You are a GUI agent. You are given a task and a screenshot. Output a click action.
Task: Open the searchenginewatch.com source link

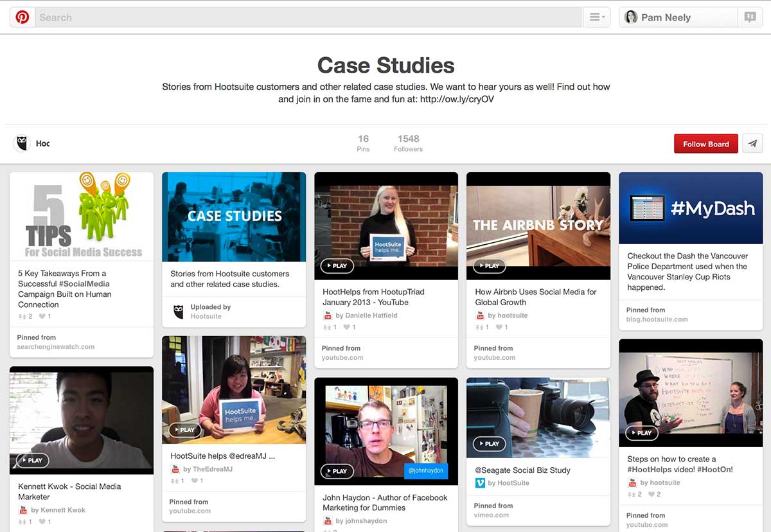coord(56,347)
